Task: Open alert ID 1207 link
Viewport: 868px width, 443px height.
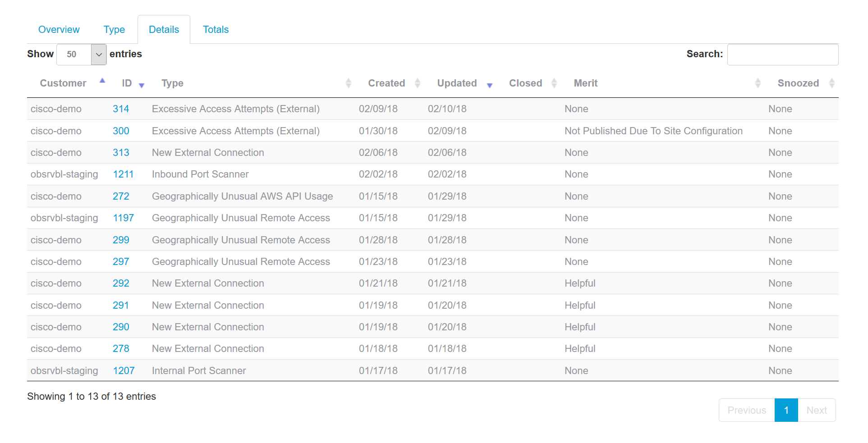Action: point(124,371)
